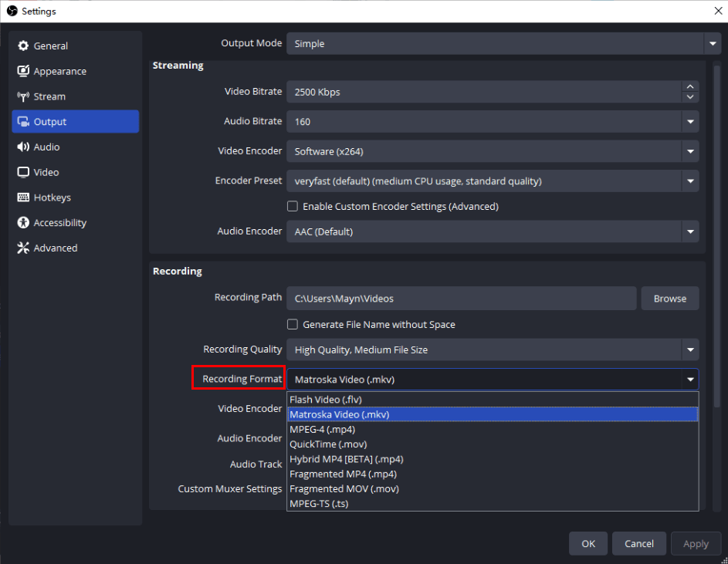Viewport: 728px width, 564px height.
Task: Click the Recording Path text field
Action: coord(461,299)
